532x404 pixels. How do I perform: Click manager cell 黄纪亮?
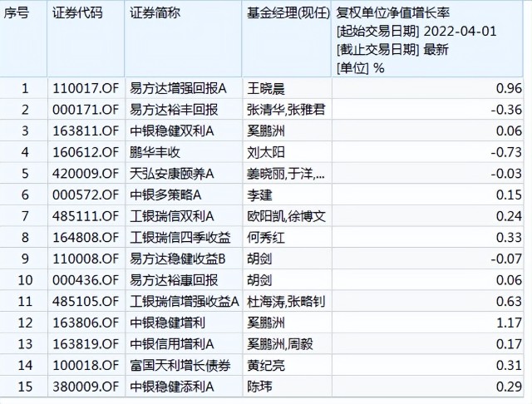click(266, 365)
